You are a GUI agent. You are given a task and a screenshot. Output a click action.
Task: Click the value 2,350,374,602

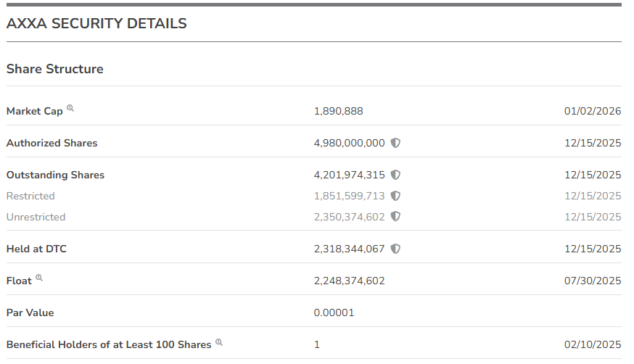tap(350, 217)
